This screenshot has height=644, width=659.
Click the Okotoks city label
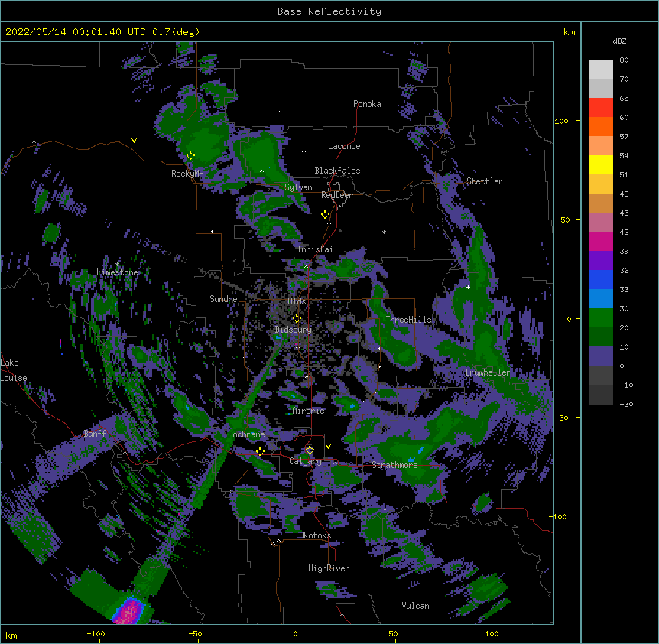[315, 535]
